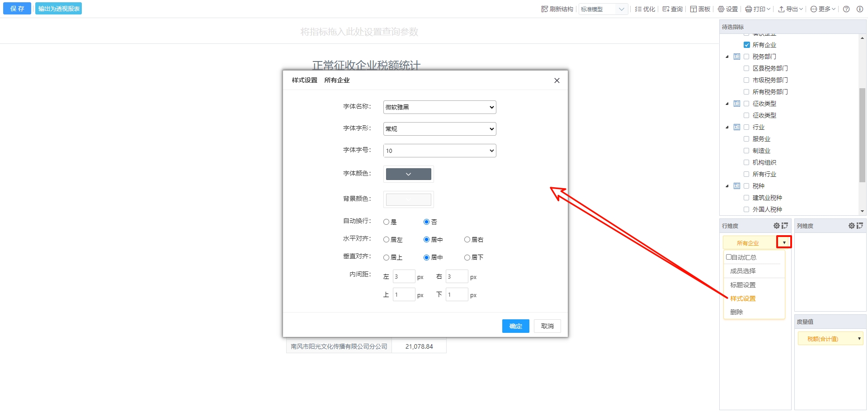Click the swap icon in 列维度 header
Viewport: 868px width, 412px height.
pos(859,226)
